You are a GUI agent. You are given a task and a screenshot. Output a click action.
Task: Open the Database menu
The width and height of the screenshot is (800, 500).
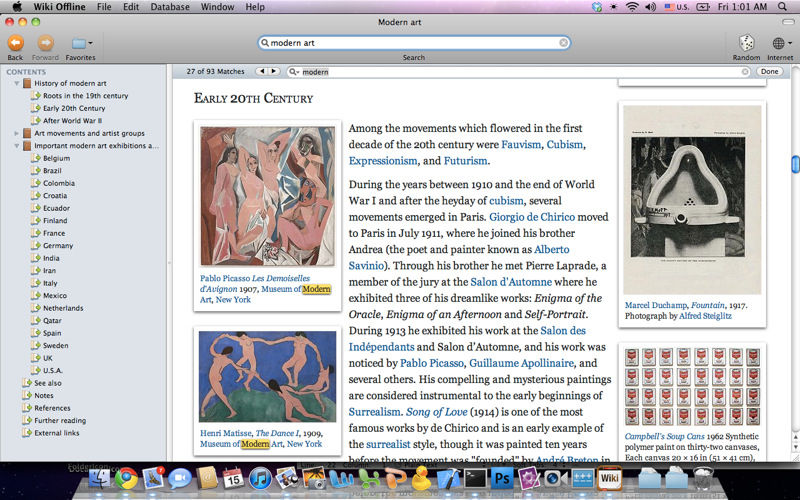click(x=170, y=7)
